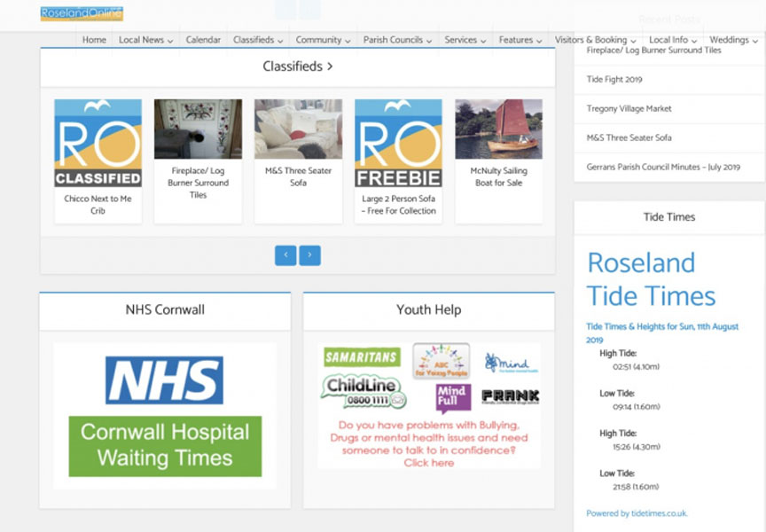Screen dimensions: 766x532
Task: Click the Youth Help panel heading
Action: tap(429, 309)
